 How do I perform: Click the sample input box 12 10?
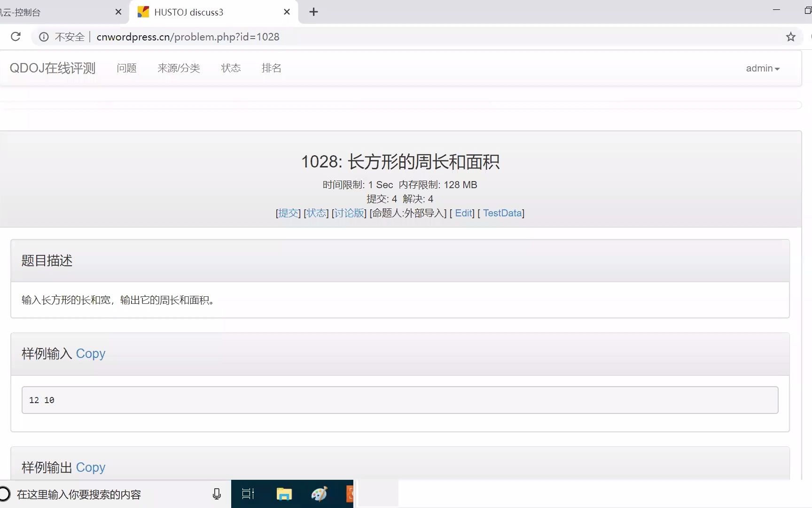click(400, 400)
